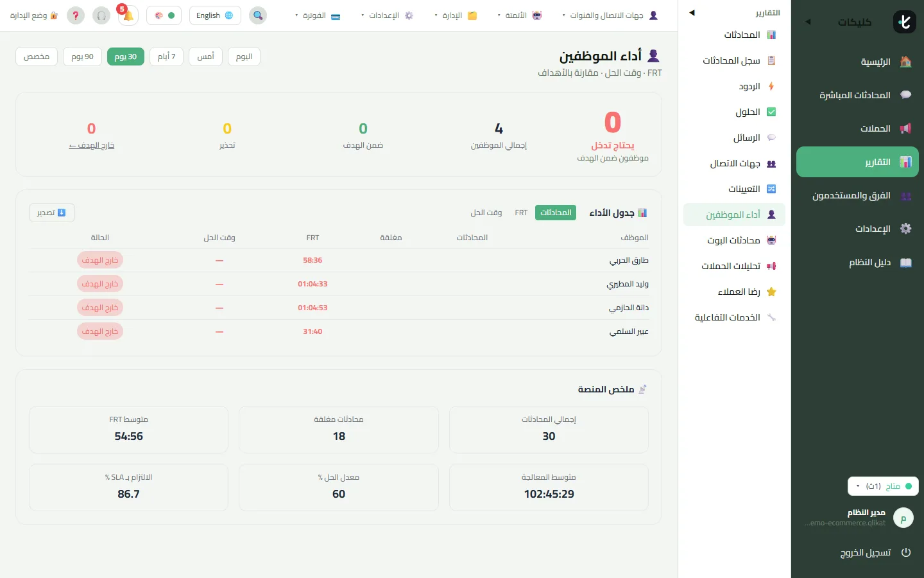The width and height of the screenshot is (924, 578).
Task: Open الحملات campaigns megaphone item
Action: [x=857, y=128]
